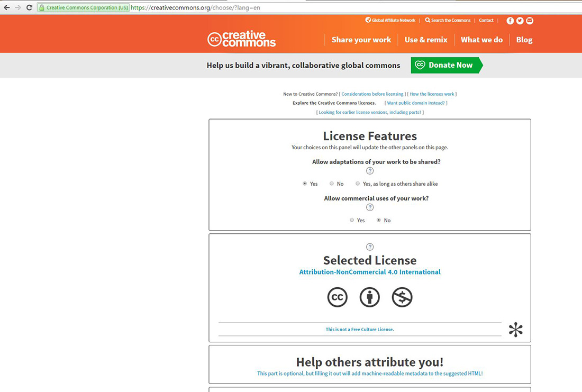Reload the page with refresh icon
The height and width of the screenshot is (392, 582).
click(29, 7)
